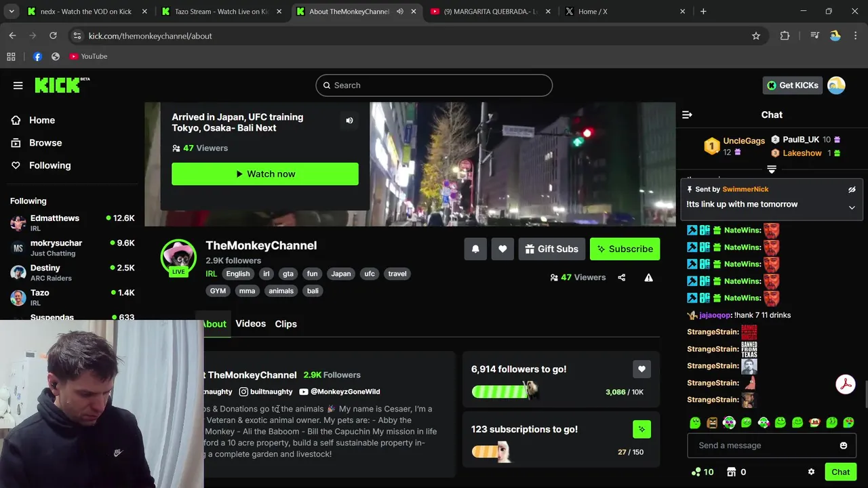Image resolution: width=868 pixels, height=488 pixels.
Task: Open the chat shop icon
Action: pyautogui.click(x=731, y=472)
